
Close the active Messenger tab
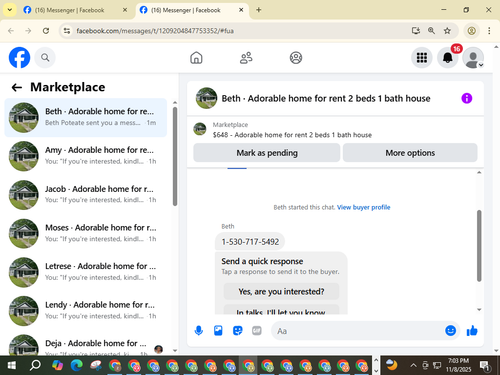coord(241,10)
